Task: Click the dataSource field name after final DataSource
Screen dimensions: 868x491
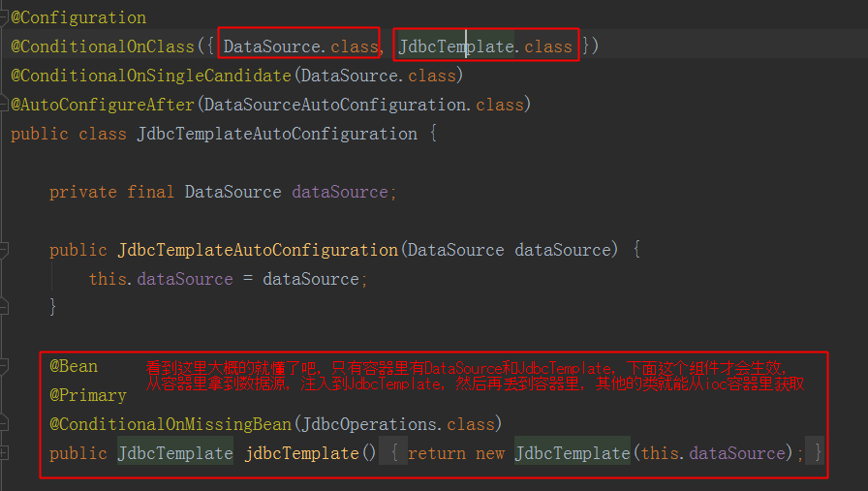Action: click(340, 192)
